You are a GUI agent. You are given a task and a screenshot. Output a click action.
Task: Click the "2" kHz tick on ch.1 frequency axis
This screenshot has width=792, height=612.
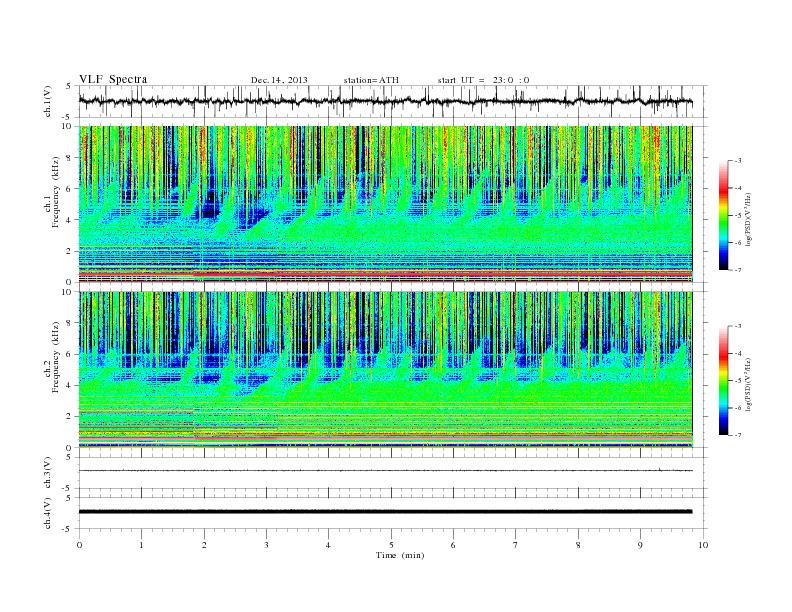[70, 251]
